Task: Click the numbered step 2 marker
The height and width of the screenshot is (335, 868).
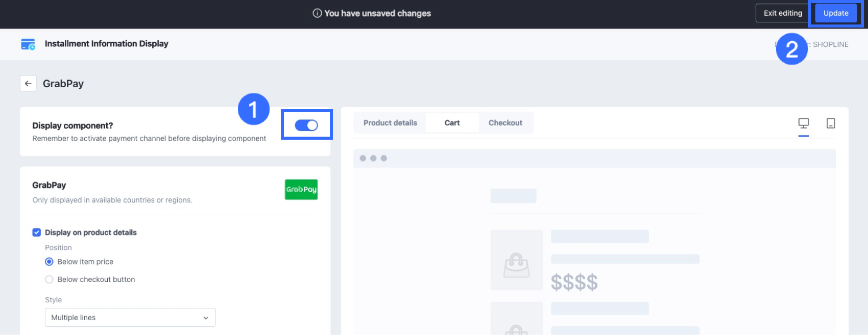Action: pos(791,49)
